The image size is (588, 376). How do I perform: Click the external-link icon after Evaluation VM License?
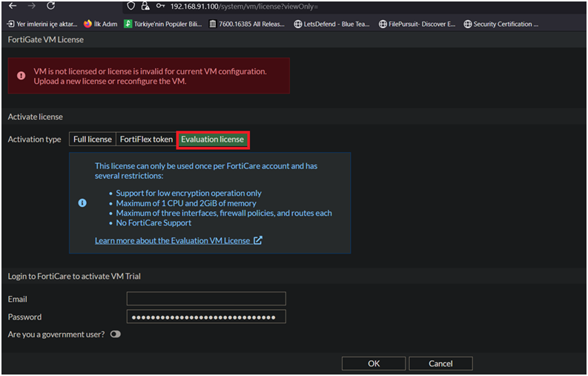tap(257, 240)
